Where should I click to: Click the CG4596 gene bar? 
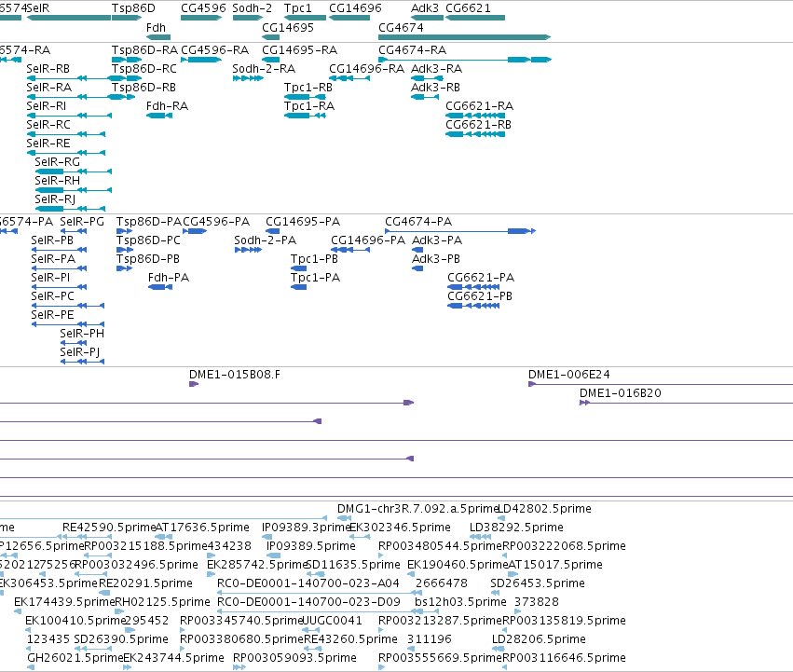click(201, 18)
